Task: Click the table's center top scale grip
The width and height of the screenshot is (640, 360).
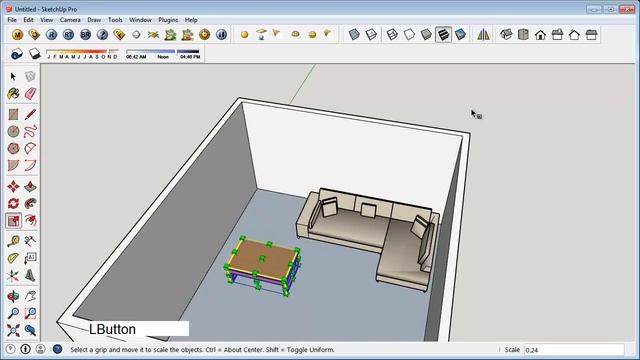Action: click(x=262, y=258)
